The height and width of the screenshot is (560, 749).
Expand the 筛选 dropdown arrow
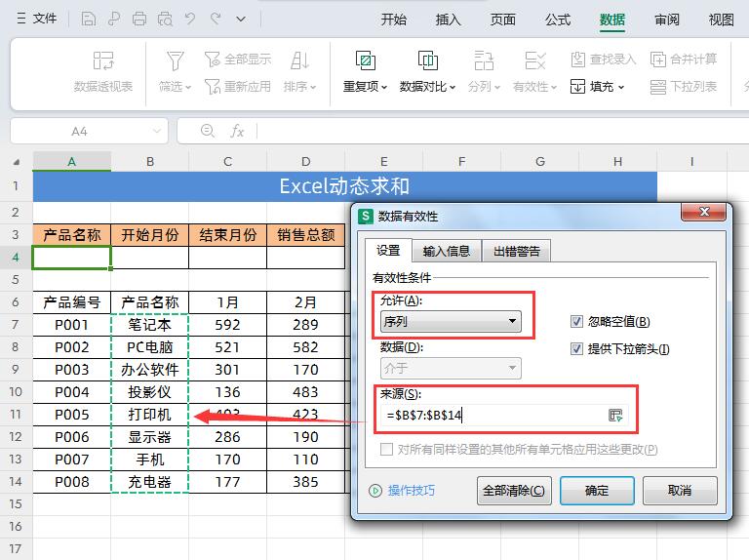pos(188,87)
